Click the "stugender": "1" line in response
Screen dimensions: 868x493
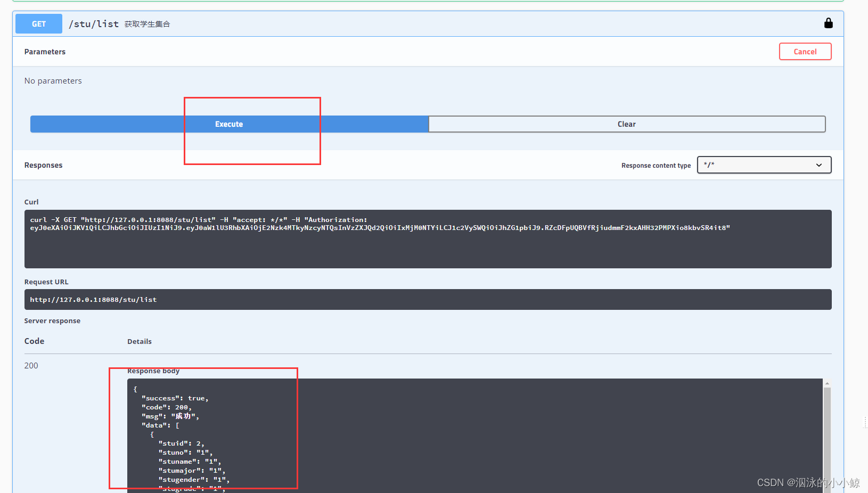(194, 480)
